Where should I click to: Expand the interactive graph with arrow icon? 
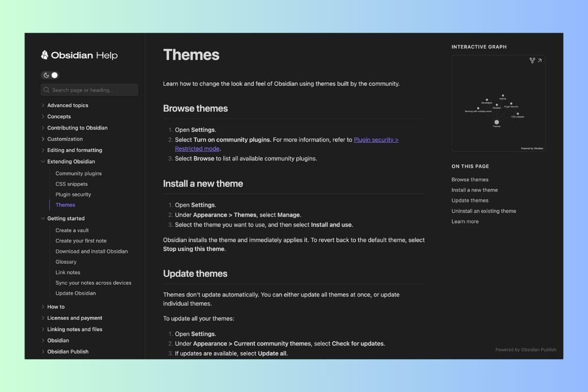pyautogui.click(x=539, y=61)
